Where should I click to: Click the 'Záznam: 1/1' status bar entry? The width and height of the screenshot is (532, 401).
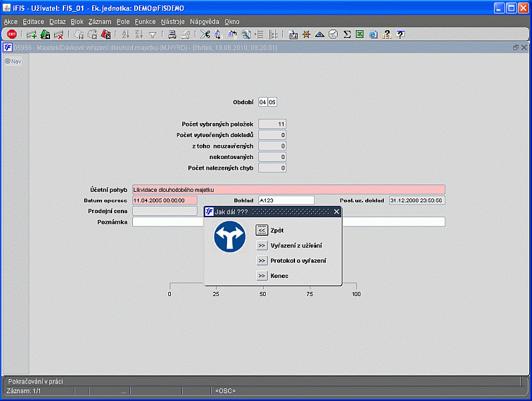23,391
